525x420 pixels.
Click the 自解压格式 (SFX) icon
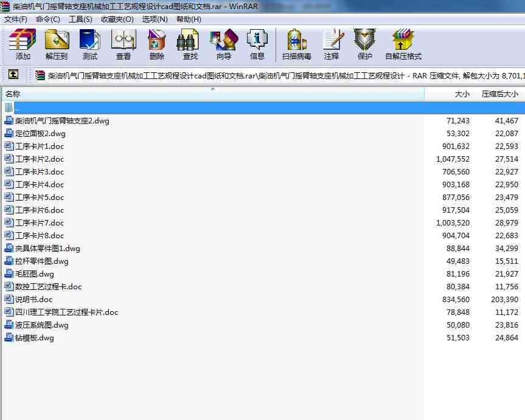(403, 40)
